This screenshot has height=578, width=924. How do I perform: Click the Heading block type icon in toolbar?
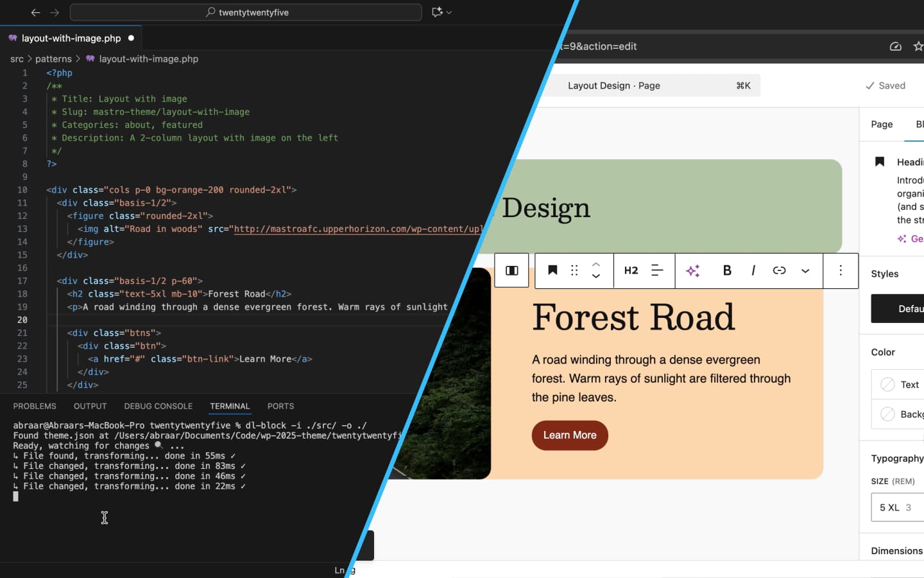[x=552, y=270]
